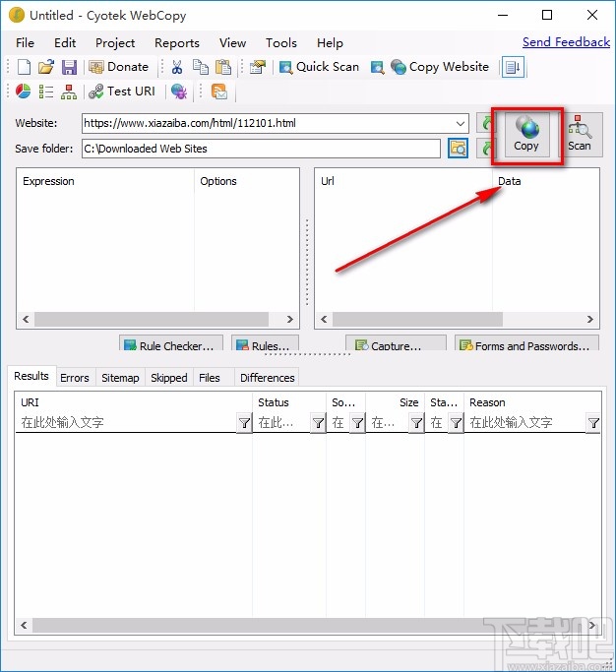Click the URI filter text box
Image resolution: width=616 pixels, height=672 pixels.
(127, 423)
